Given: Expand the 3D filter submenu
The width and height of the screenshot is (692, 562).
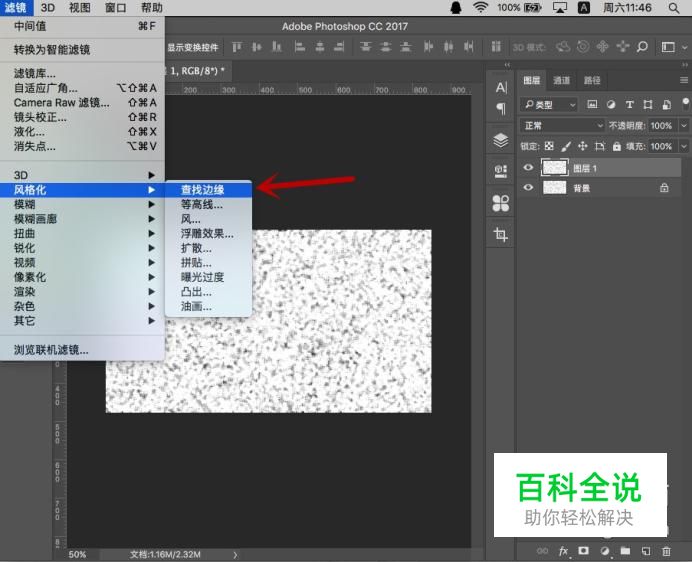Looking at the screenshot, I should (82, 175).
